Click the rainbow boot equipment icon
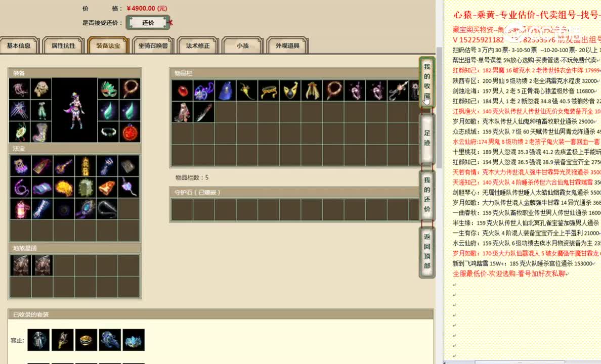 41,132
